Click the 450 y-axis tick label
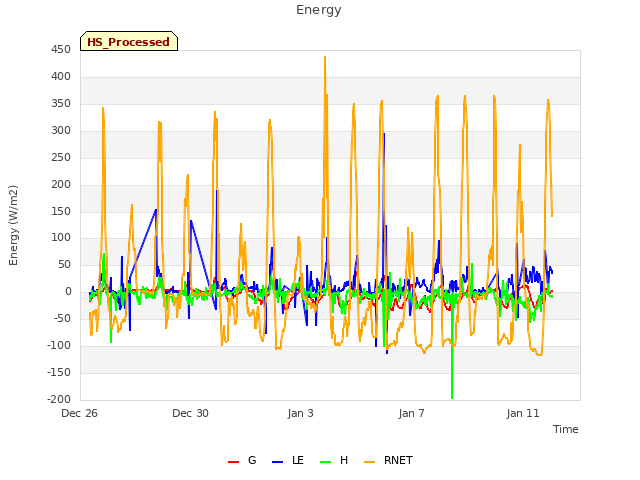 pyautogui.click(x=61, y=50)
